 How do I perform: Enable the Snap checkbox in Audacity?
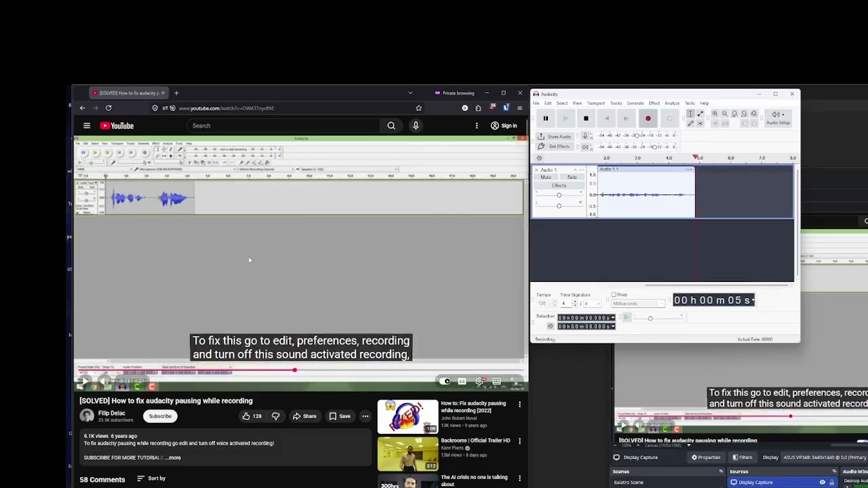tap(614, 294)
